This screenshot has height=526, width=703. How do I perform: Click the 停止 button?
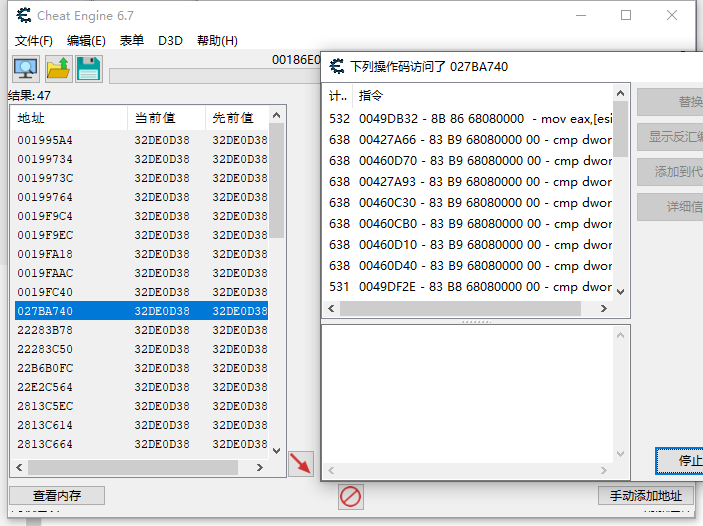679,461
